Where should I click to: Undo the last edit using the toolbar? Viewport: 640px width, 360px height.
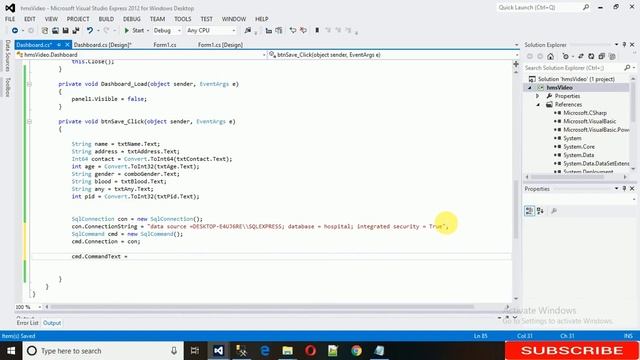(x=90, y=31)
